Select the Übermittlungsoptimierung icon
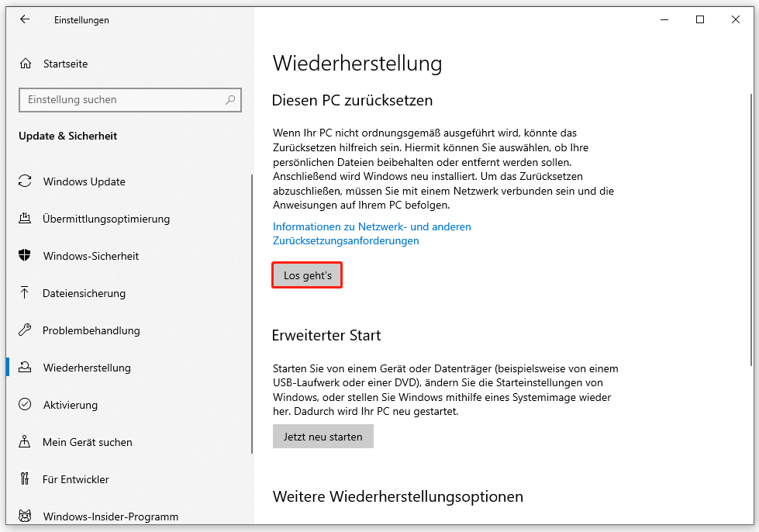This screenshot has width=759, height=532. (26, 219)
